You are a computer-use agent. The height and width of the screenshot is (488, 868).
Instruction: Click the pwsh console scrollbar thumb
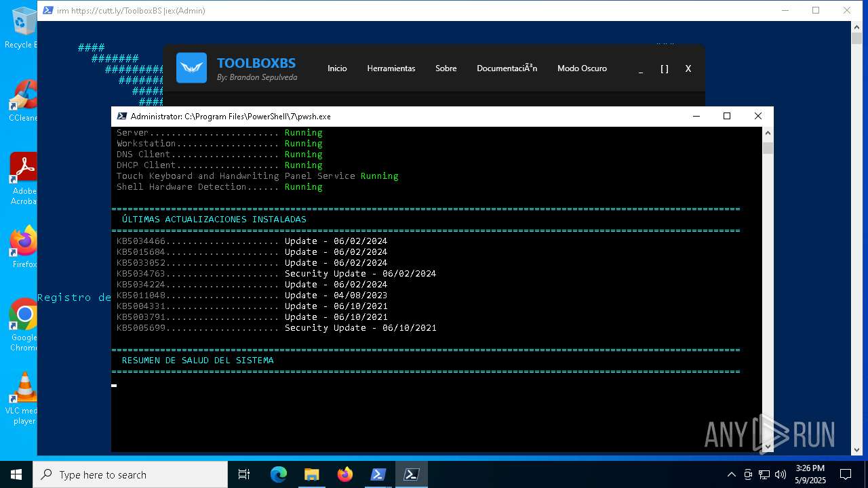[x=768, y=148]
